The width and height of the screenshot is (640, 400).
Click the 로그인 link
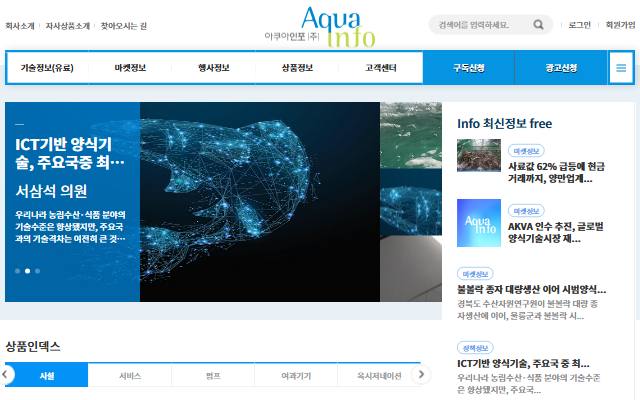pos(580,25)
